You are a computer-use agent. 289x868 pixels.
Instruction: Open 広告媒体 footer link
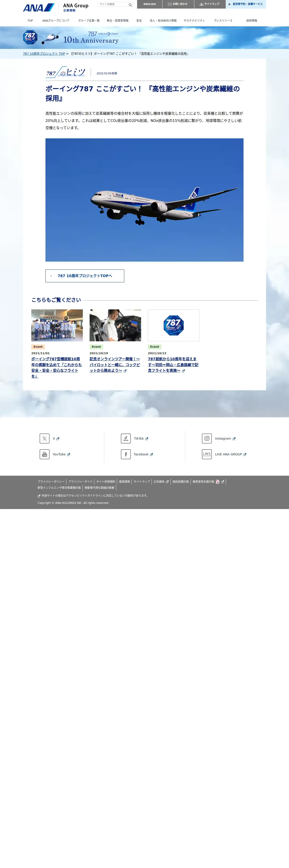tap(159, 482)
